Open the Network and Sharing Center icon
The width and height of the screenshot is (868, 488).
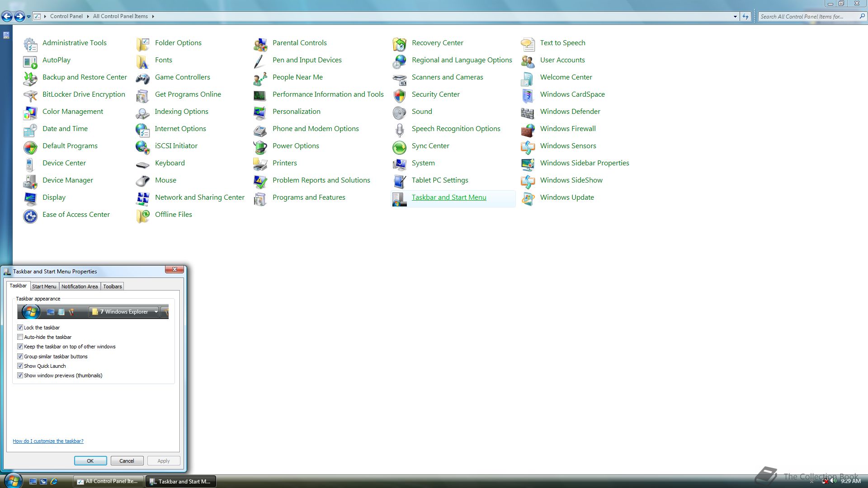[x=143, y=198]
